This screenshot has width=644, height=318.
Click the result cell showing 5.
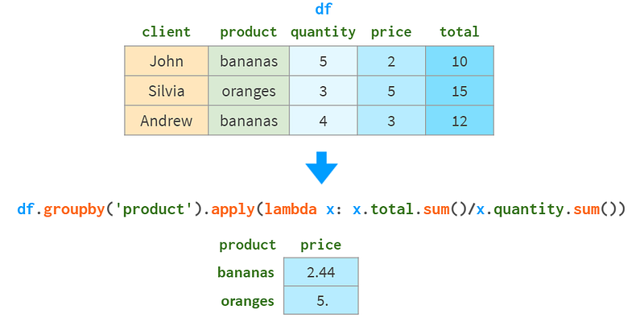320,301
